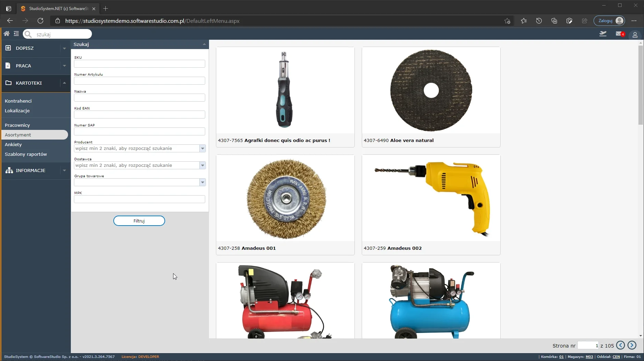
Task: Collapse the Szukaj filter panel
Action: click(x=204, y=44)
